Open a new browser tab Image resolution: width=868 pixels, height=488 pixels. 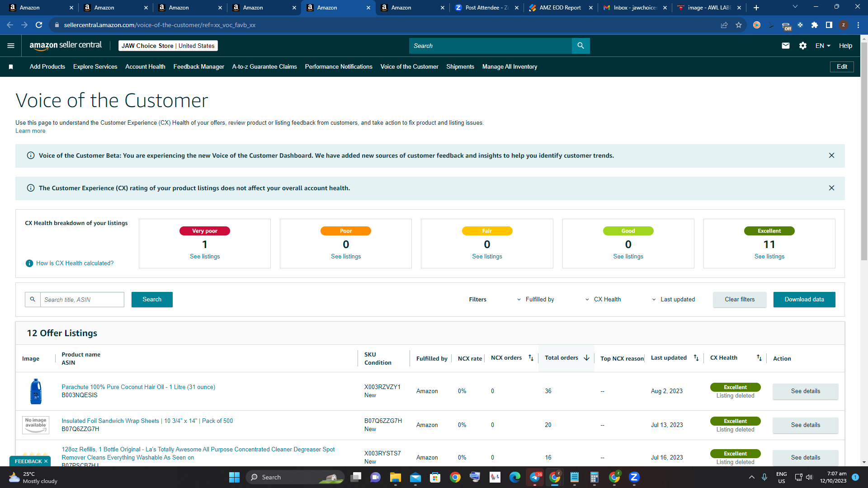(x=756, y=8)
